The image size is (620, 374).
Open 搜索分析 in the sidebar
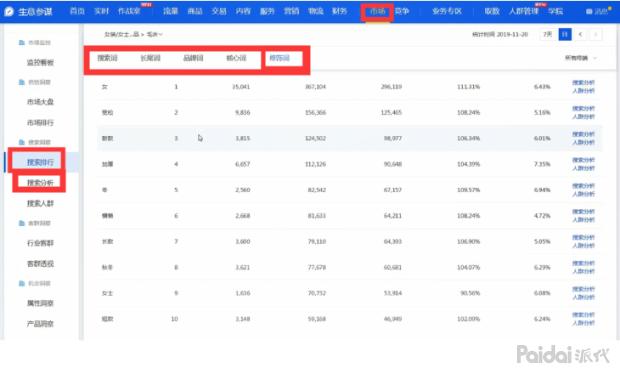pos(40,182)
